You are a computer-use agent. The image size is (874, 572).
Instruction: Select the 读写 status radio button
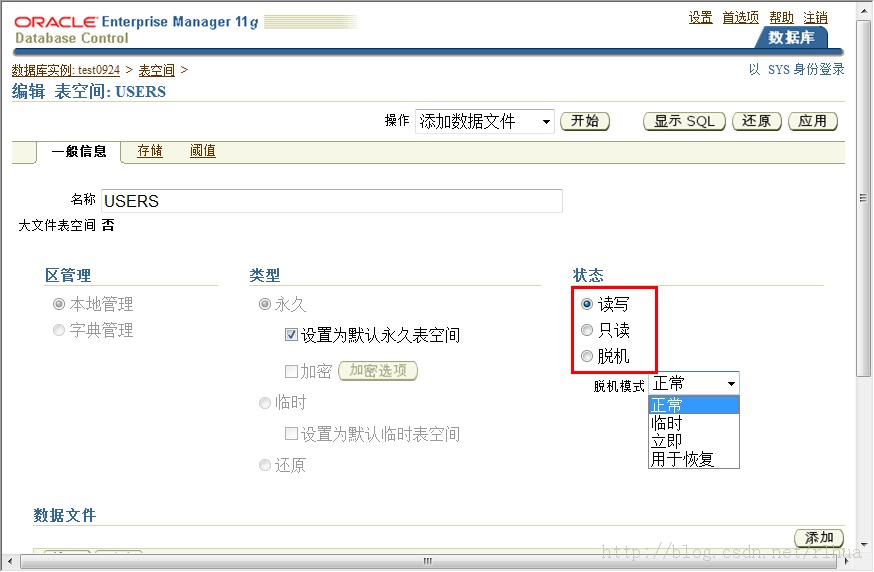click(x=586, y=304)
